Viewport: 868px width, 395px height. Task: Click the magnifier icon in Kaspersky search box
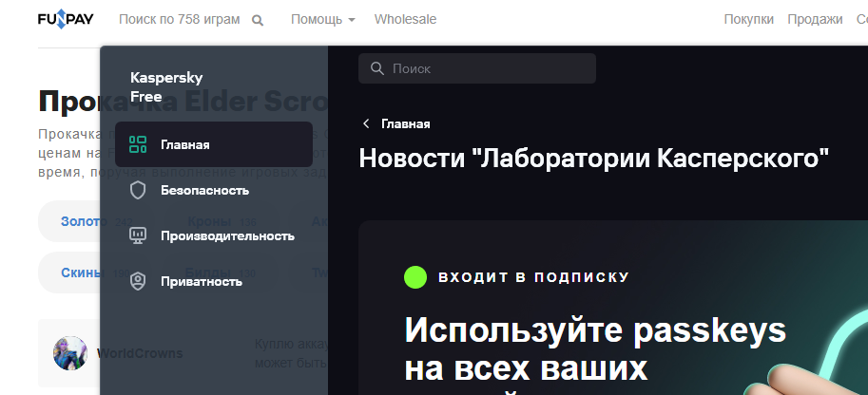click(x=377, y=68)
